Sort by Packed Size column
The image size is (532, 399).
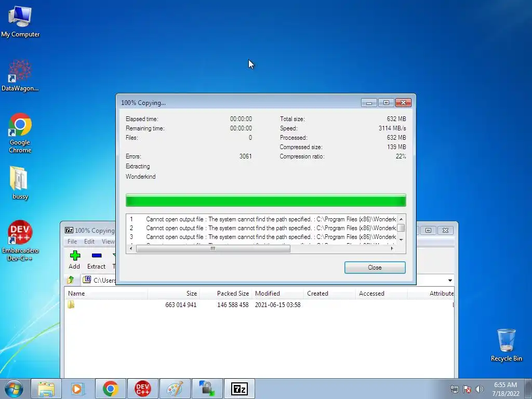[226, 294]
